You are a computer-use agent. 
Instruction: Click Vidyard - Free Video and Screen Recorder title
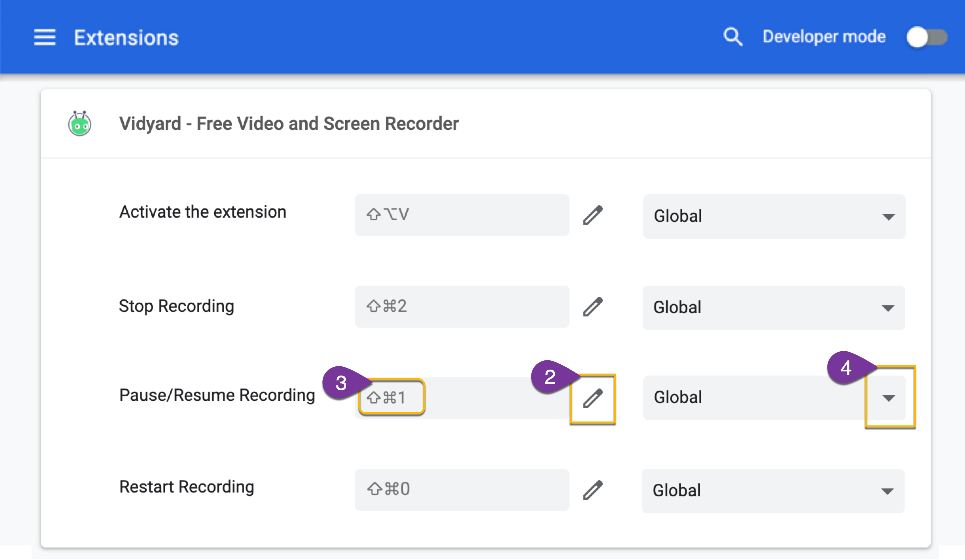tap(289, 124)
